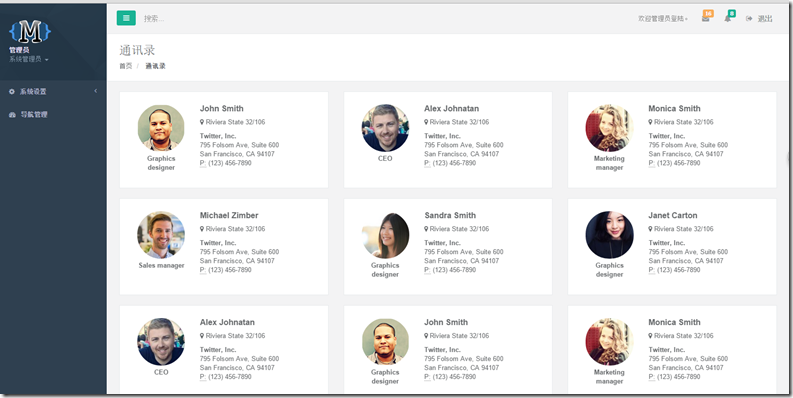
Task: Expand 系统设置 menu chevron arrow
Action: pos(96,91)
